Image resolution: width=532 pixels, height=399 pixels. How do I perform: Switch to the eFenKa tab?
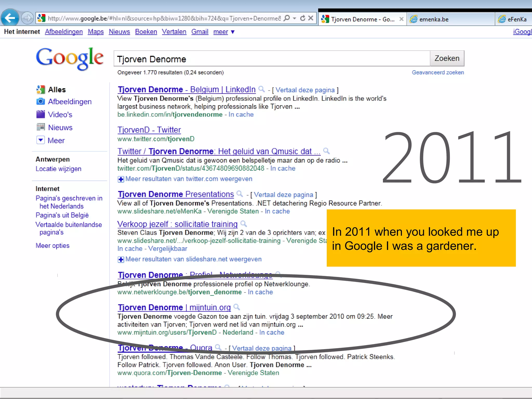coord(513,19)
